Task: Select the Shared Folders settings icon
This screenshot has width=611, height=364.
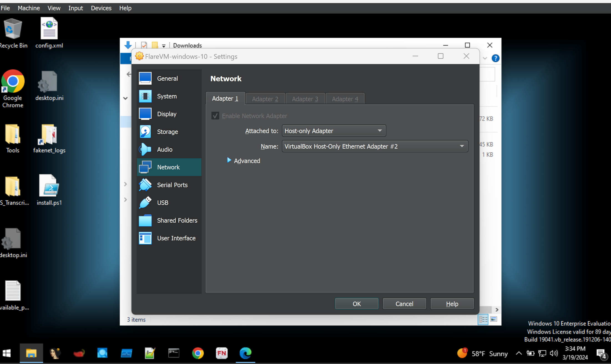Action: point(145,220)
